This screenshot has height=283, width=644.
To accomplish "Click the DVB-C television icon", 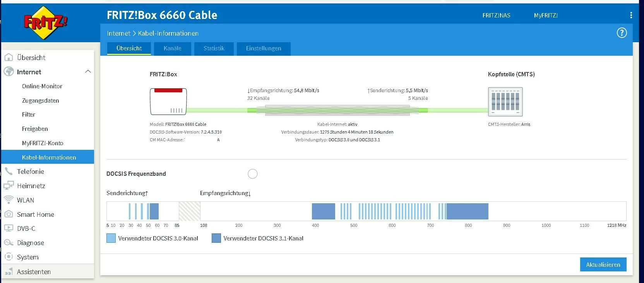I will (x=9, y=228).
